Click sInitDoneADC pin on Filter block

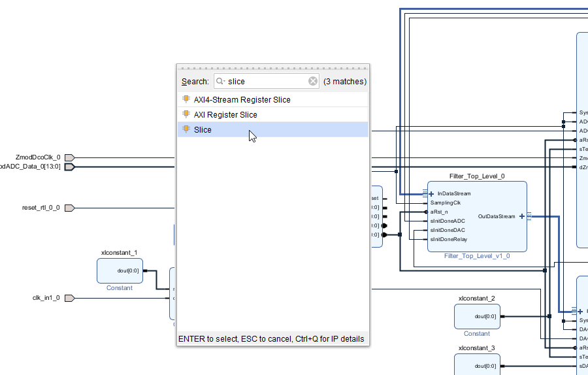[x=448, y=221]
